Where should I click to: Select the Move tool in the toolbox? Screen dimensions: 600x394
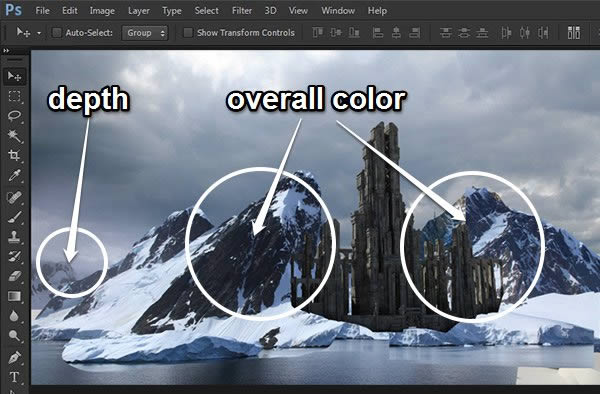[x=15, y=77]
